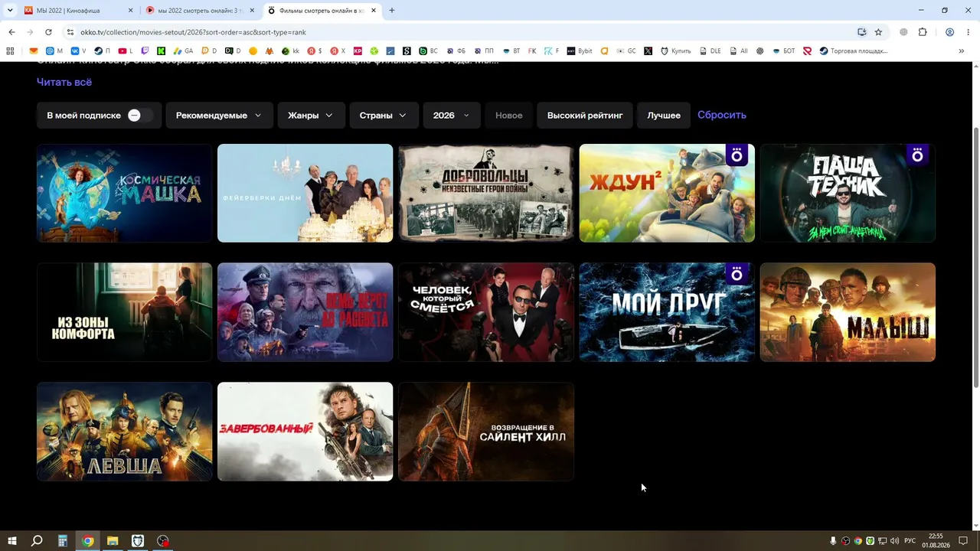This screenshot has width=980, height=551.
Task: Select the 'Фильмы смотреть онлайн' Okko tab
Action: (322, 11)
